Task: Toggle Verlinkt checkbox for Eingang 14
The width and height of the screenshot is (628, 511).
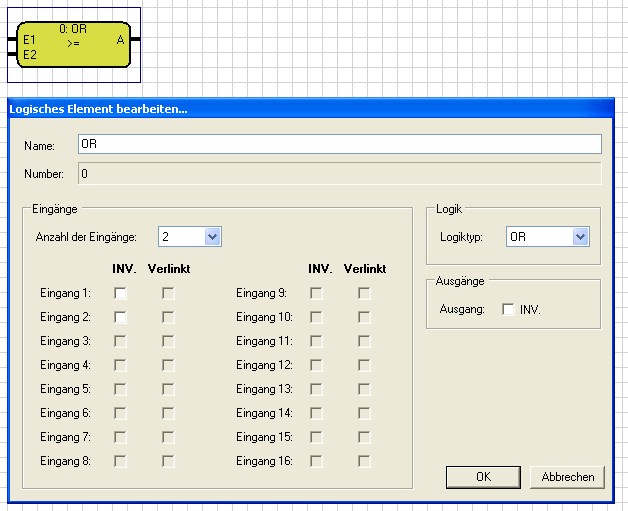Action: 364,413
